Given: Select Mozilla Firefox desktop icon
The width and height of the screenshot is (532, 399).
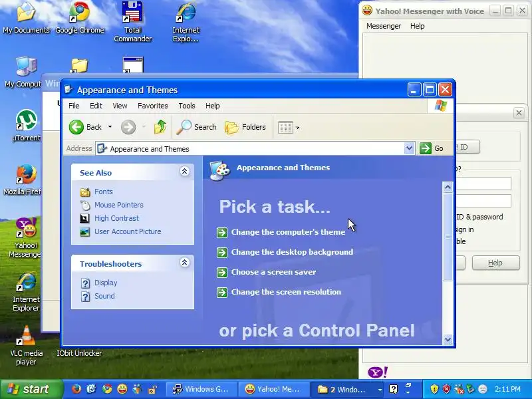Looking at the screenshot, I should tap(23, 180).
